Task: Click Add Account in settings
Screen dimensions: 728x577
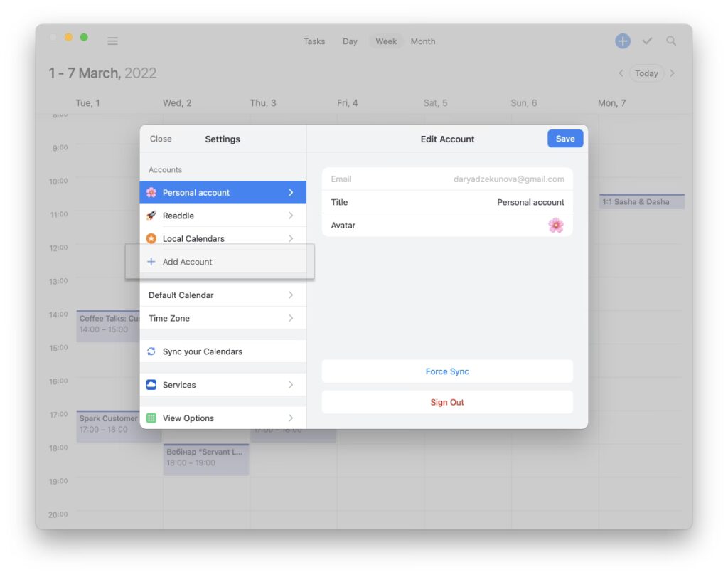Action: [x=187, y=262]
